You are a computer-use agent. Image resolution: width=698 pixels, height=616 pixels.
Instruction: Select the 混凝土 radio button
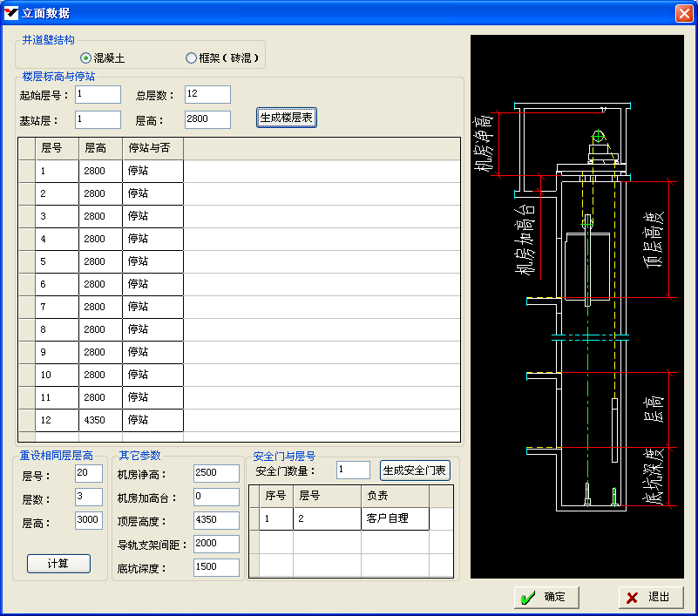click(x=85, y=58)
